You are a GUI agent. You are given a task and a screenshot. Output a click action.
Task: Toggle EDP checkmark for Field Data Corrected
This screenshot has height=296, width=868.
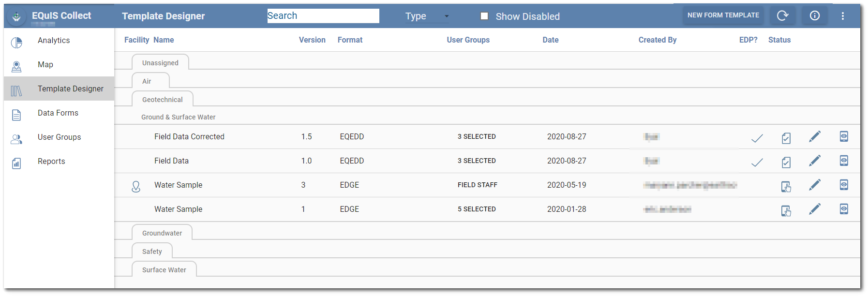click(x=757, y=138)
